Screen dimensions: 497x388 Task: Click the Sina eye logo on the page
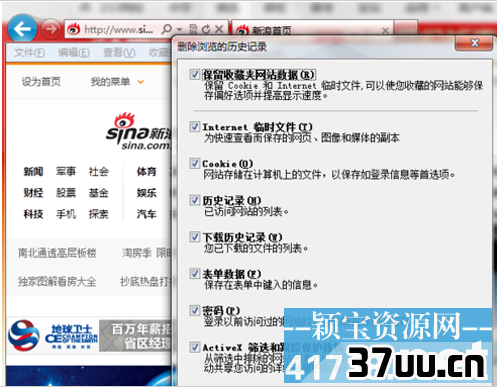[124, 120]
